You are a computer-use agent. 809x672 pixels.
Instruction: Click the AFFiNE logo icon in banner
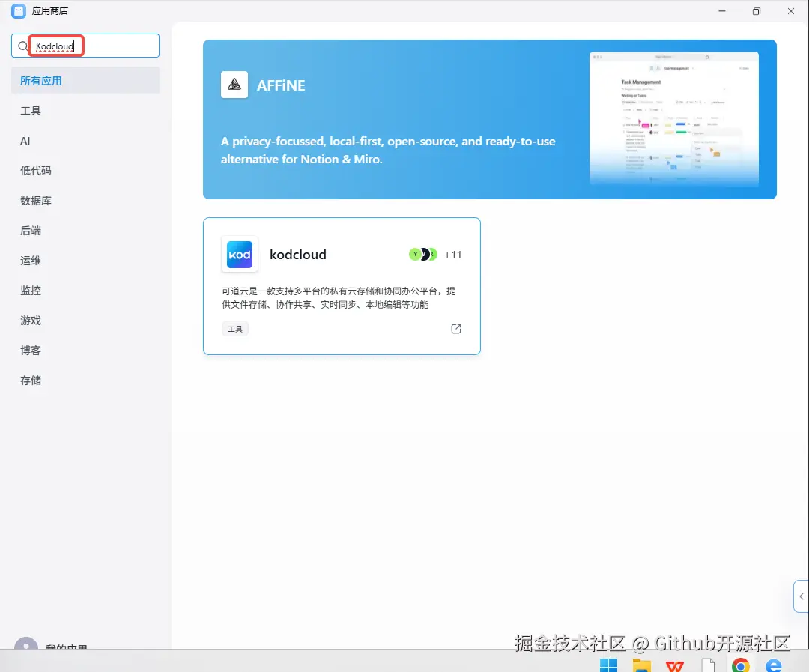click(x=234, y=85)
